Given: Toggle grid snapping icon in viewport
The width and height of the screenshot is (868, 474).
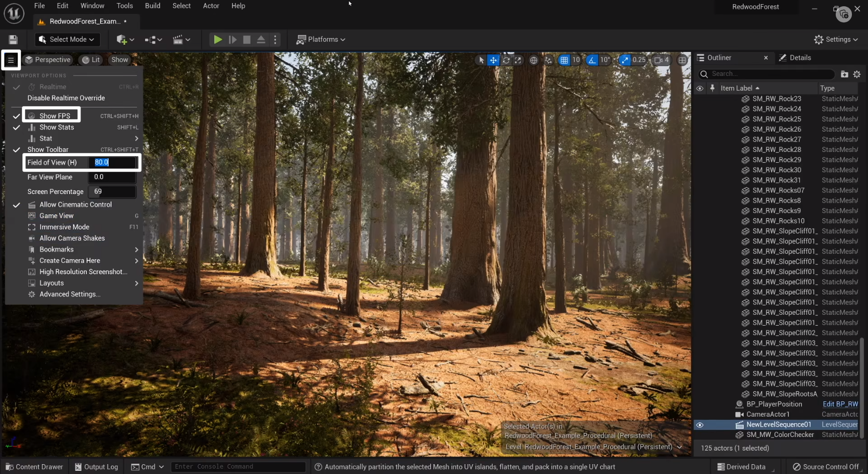Looking at the screenshot, I should pyautogui.click(x=564, y=60).
